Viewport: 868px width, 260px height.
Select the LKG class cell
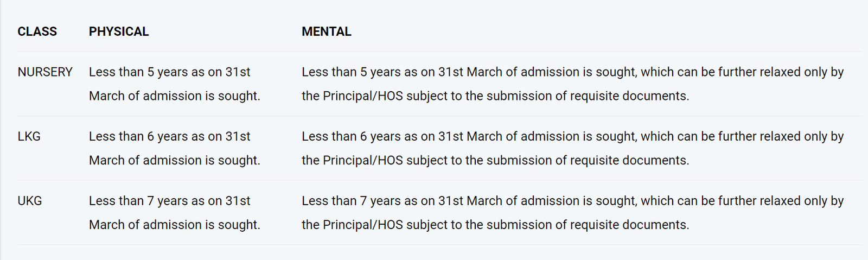pyautogui.click(x=29, y=137)
